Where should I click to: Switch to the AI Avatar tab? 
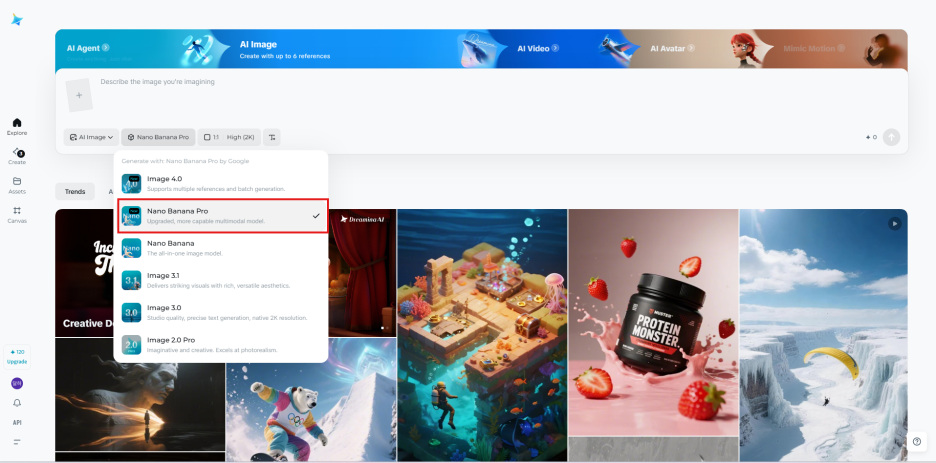(672, 48)
